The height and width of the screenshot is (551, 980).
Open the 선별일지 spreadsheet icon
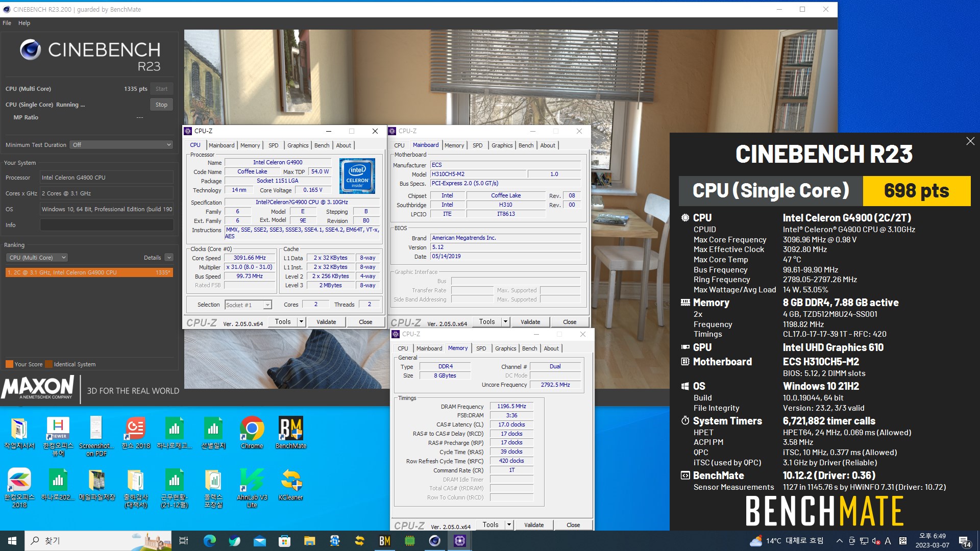coord(213,433)
